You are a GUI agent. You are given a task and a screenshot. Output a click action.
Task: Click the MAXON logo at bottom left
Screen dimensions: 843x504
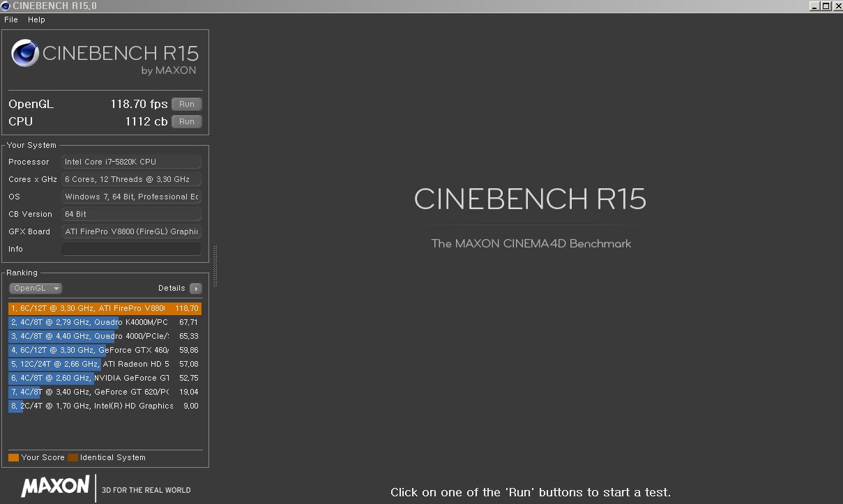pos(55,486)
